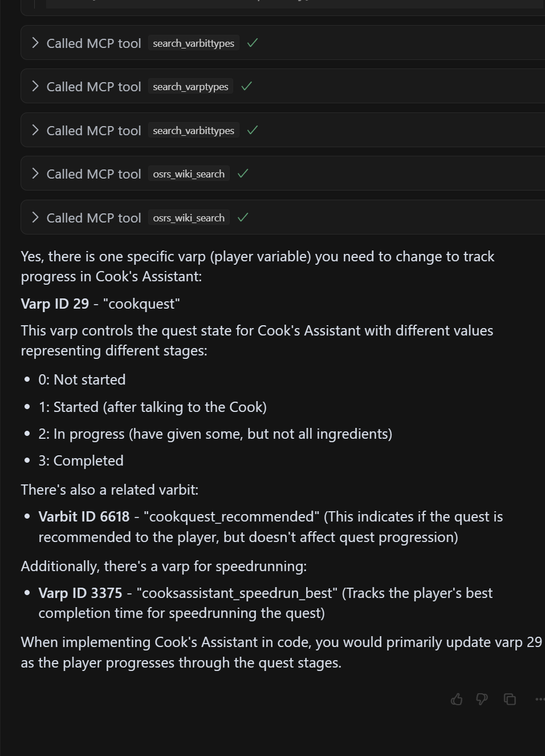Viewport: 545px width, 756px height.
Task: Click the green checkmark beside search_varptypes
Action: 247,87
